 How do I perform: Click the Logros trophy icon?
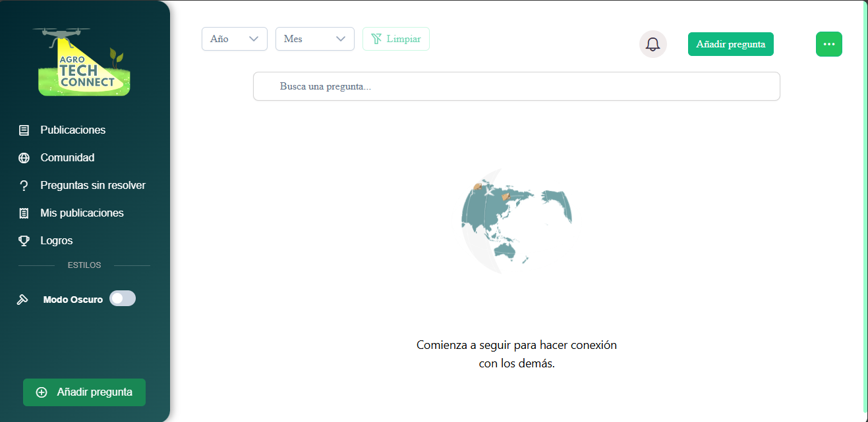(x=24, y=241)
